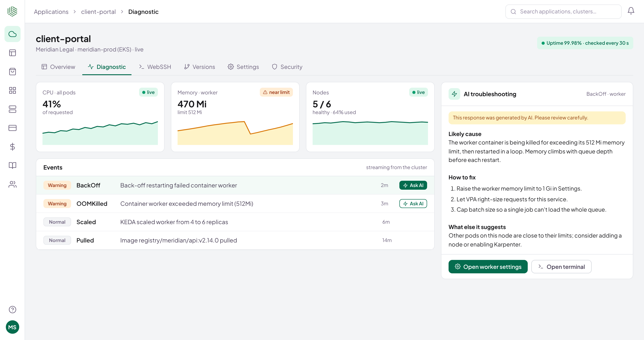The image size is (644, 340).
Task: Focus the Search applications, clusters field
Action: coord(563,11)
